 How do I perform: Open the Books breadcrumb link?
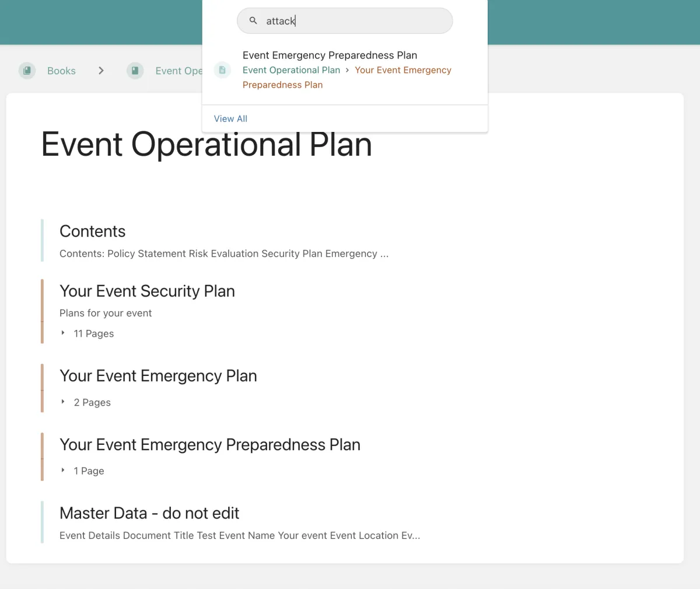click(x=61, y=71)
